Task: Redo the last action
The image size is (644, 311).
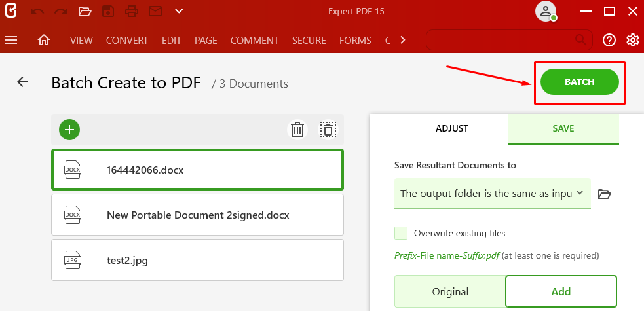Action: coord(61,11)
